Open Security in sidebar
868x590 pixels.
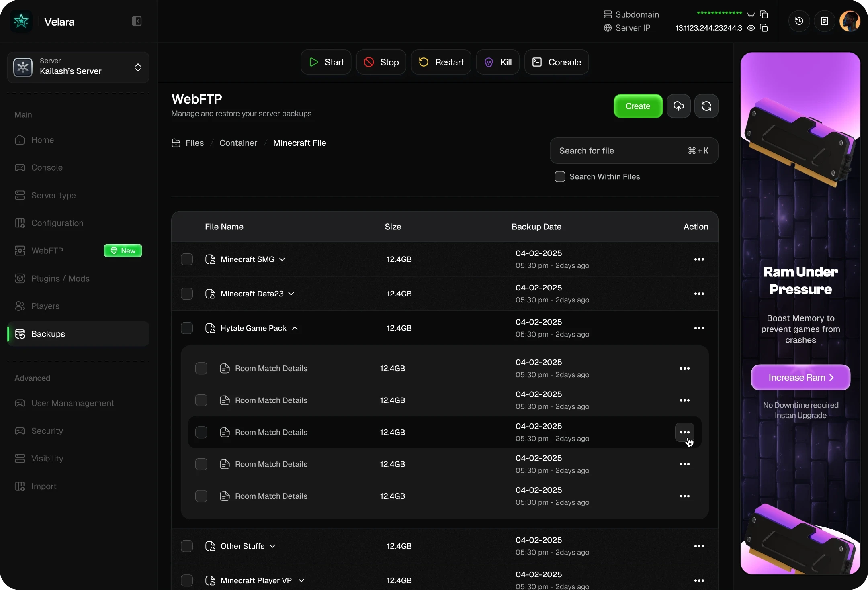(x=78, y=431)
